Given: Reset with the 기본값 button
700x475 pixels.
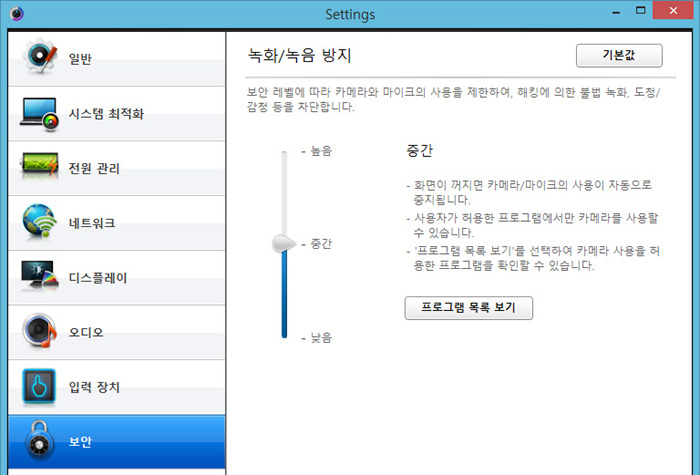Looking at the screenshot, I should pyautogui.click(x=619, y=55).
